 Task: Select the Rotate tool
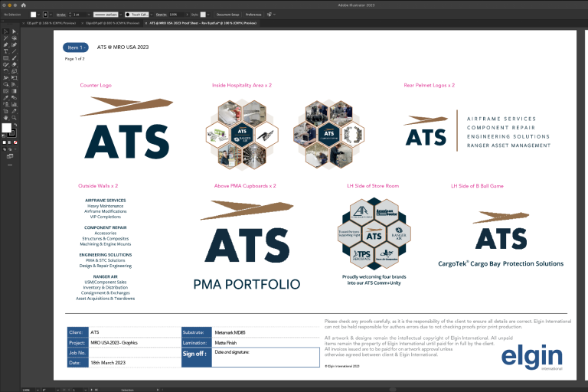coord(5,71)
